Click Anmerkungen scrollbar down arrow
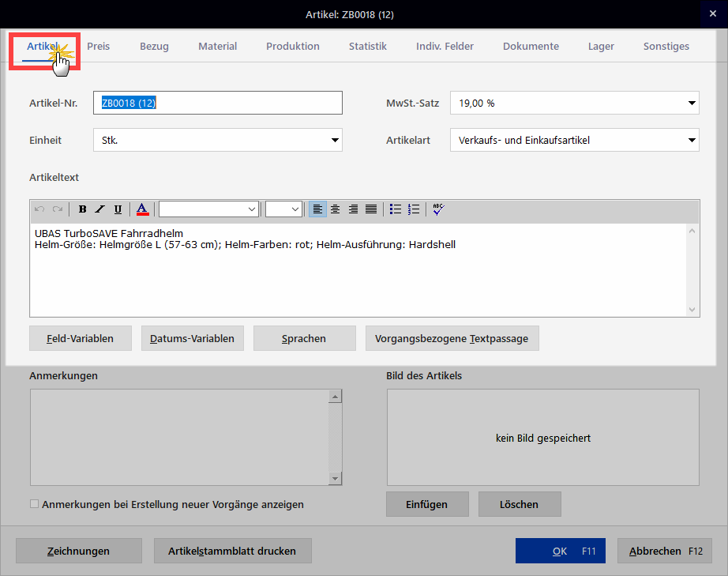The image size is (728, 576). click(x=335, y=478)
